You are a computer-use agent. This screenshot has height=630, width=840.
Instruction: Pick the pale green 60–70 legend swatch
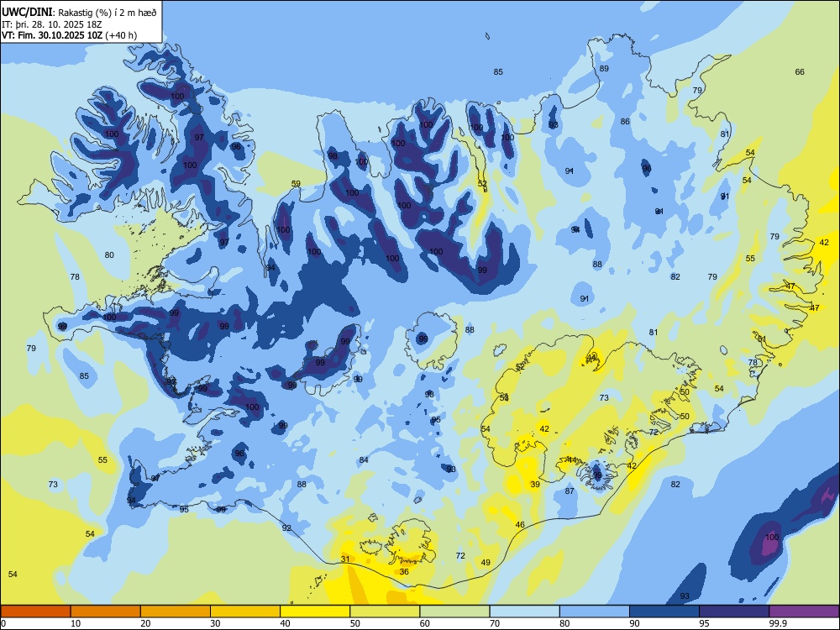454,612
